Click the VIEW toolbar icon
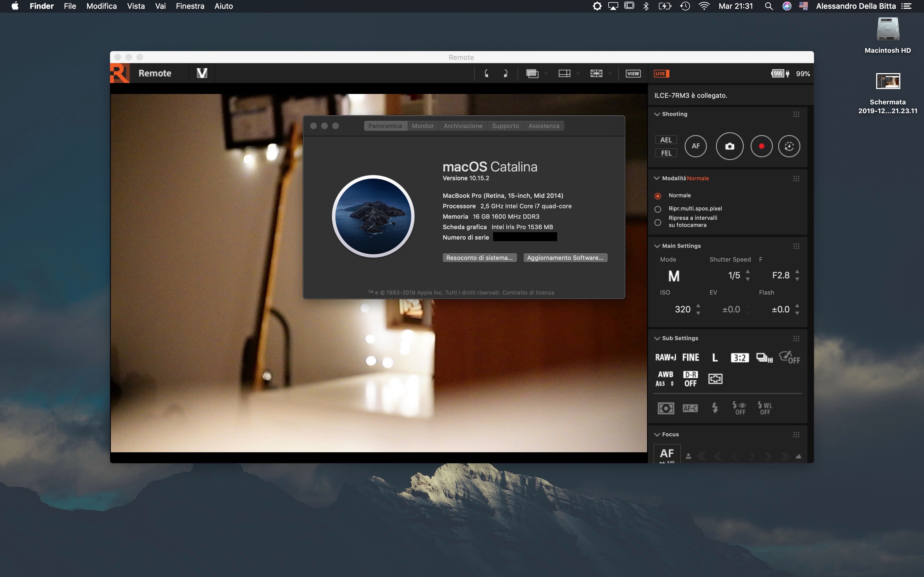 click(633, 74)
